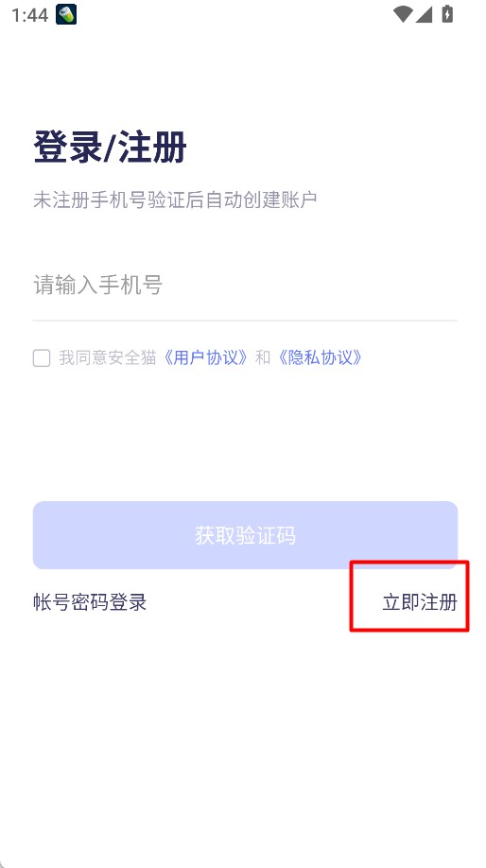The width and height of the screenshot is (486, 868).
Task: Open the 《隐私协议》 link
Action: pos(320,357)
